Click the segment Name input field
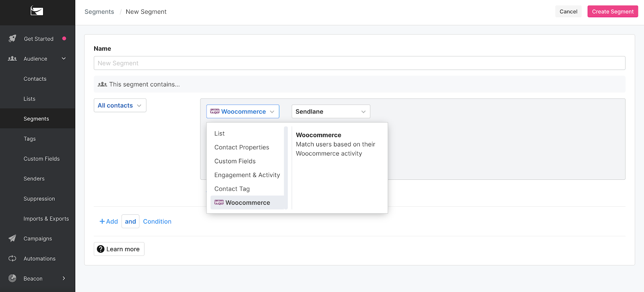 [359, 63]
